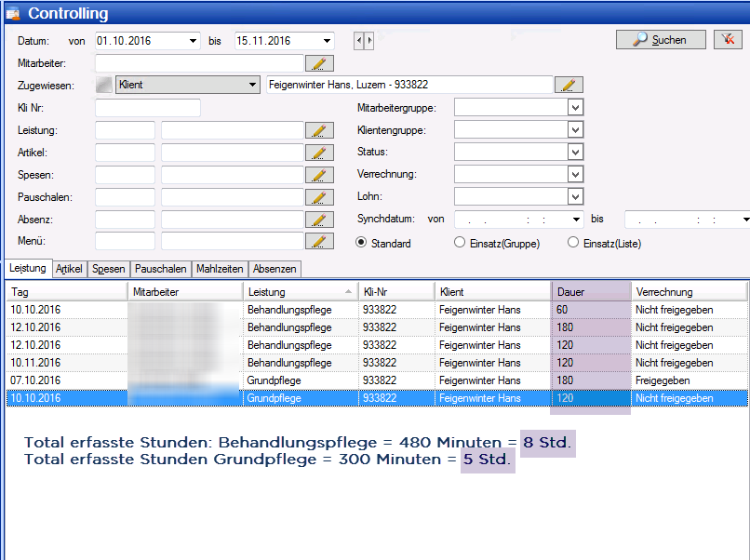The height and width of the screenshot is (560, 750).
Task: Switch to the Pauschalen tab
Action: [x=161, y=269]
